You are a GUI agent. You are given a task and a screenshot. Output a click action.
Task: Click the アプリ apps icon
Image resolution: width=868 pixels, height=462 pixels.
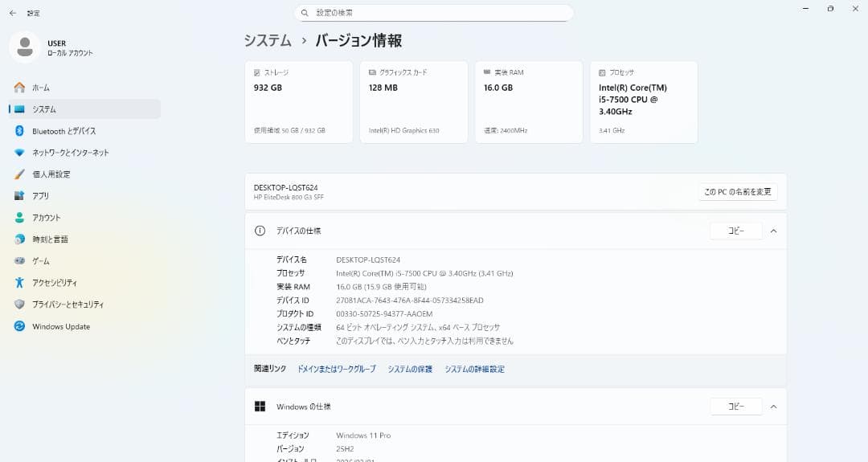pyautogui.click(x=19, y=196)
